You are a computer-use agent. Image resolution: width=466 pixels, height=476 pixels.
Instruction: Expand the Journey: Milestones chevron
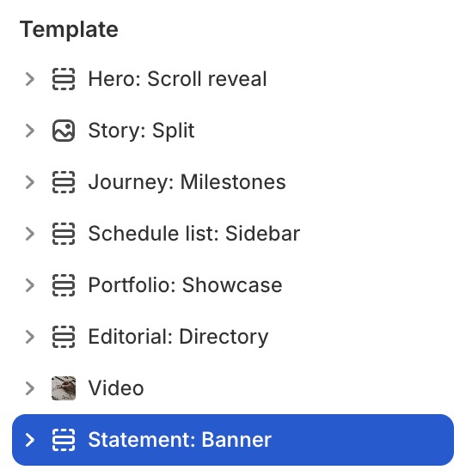[30, 182]
